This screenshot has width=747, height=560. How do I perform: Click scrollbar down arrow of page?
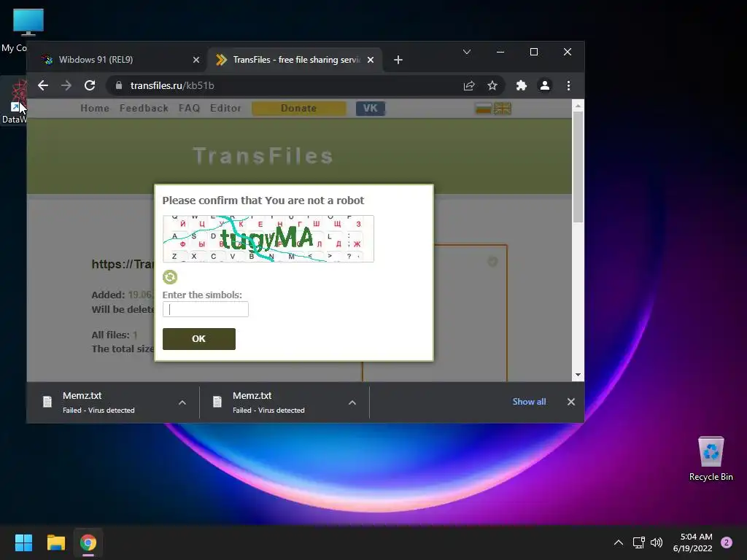point(578,375)
